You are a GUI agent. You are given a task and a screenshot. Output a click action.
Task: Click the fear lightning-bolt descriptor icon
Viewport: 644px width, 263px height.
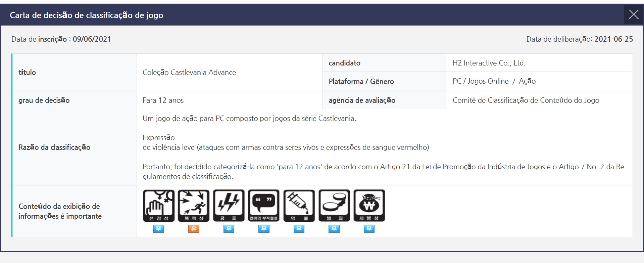(x=229, y=206)
